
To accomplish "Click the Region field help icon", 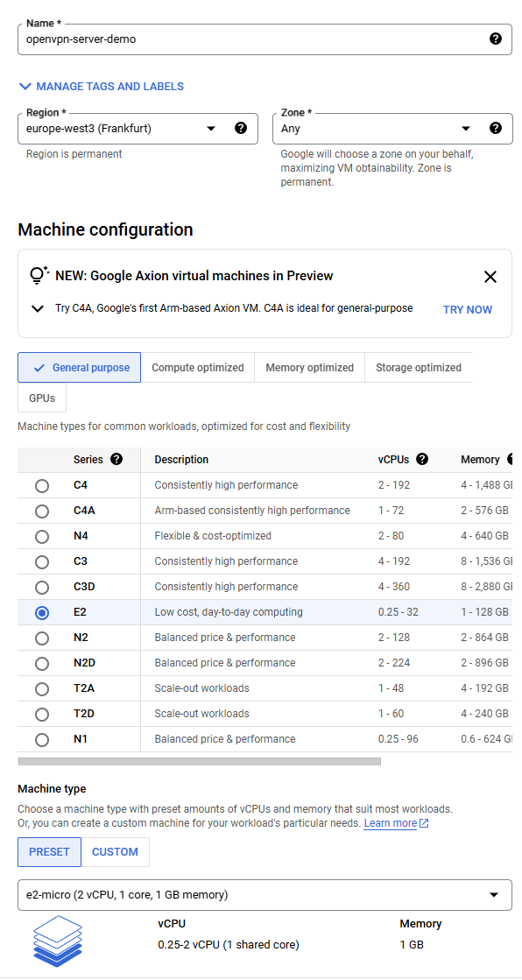I will pyautogui.click(x=241, y=128).
